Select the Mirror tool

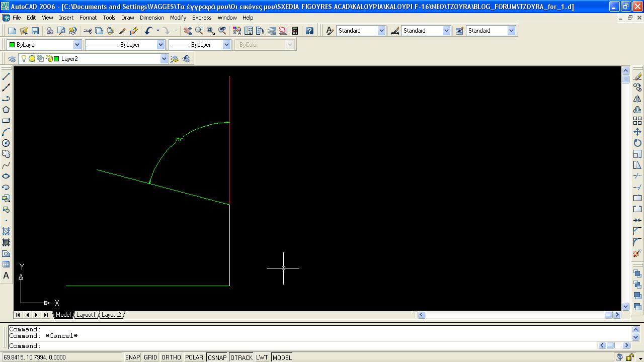[x=637, y=99]
